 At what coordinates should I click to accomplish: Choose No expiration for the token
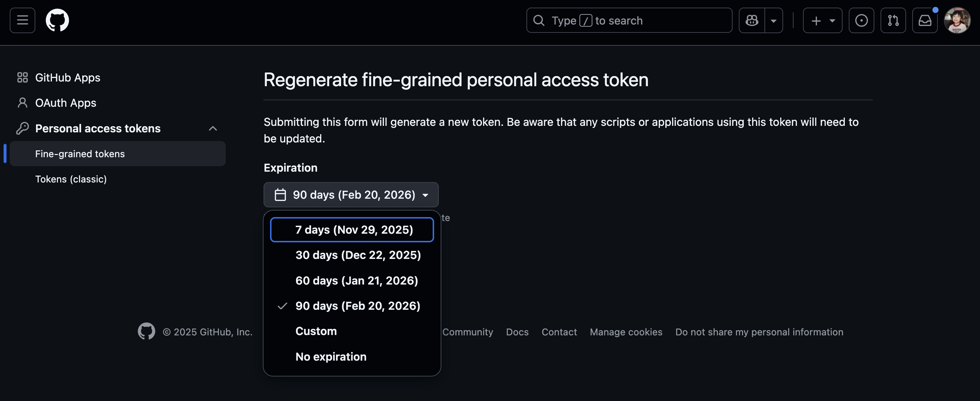[x=331, y=357]
